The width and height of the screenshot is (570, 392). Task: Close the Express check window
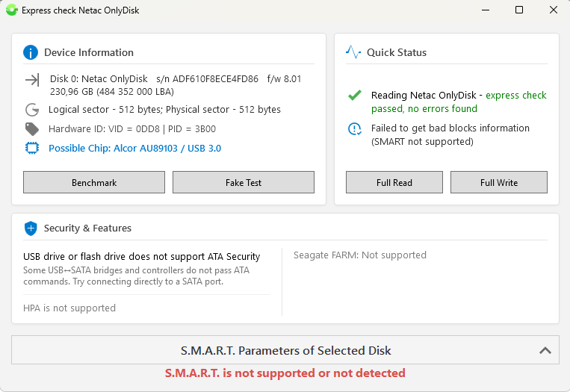[554, 10]
